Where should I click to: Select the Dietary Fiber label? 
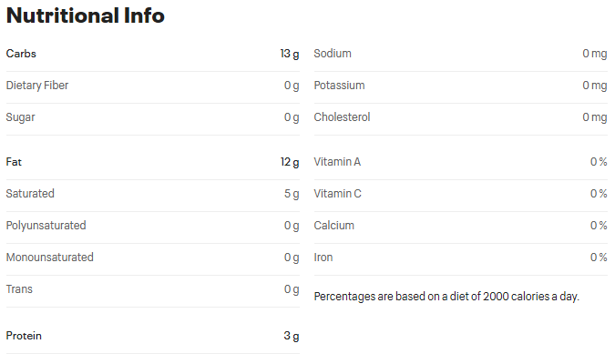point(37,86)
